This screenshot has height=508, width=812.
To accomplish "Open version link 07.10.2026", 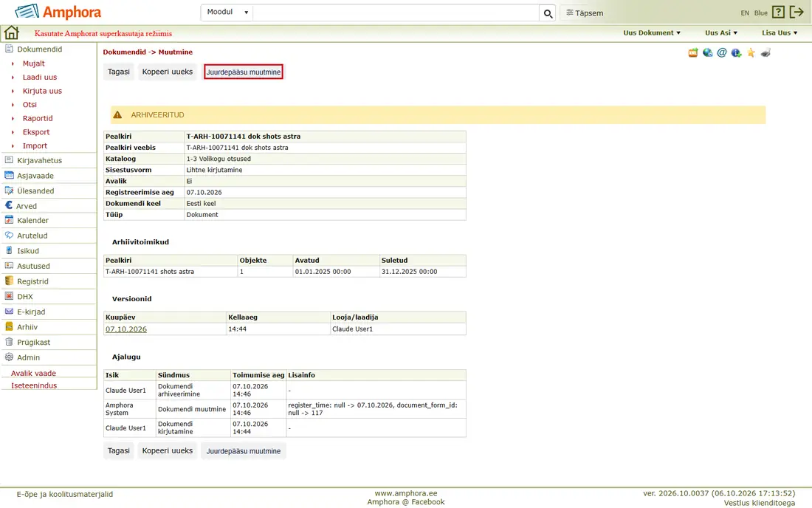I will tap(125, 329).
